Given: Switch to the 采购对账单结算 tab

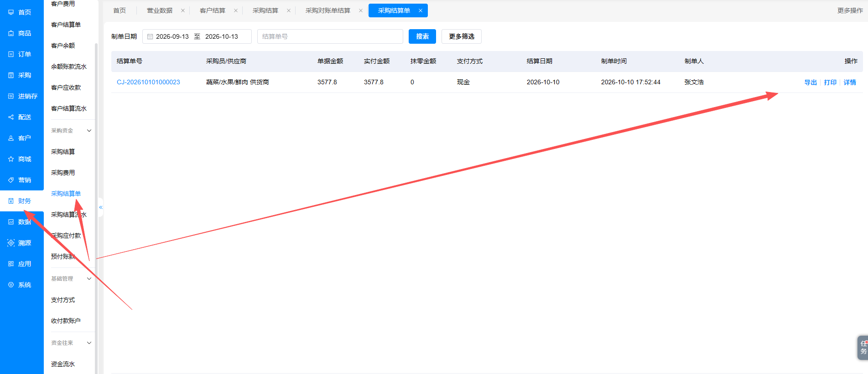Looking at the screenshot, I should click(328, 10).
